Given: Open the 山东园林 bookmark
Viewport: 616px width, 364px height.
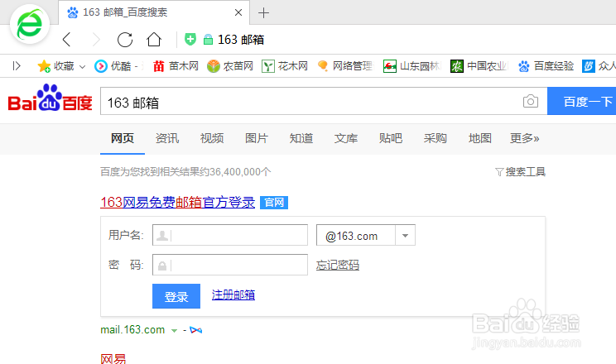Looking at the screenshot, I should (x=411, y=66).
